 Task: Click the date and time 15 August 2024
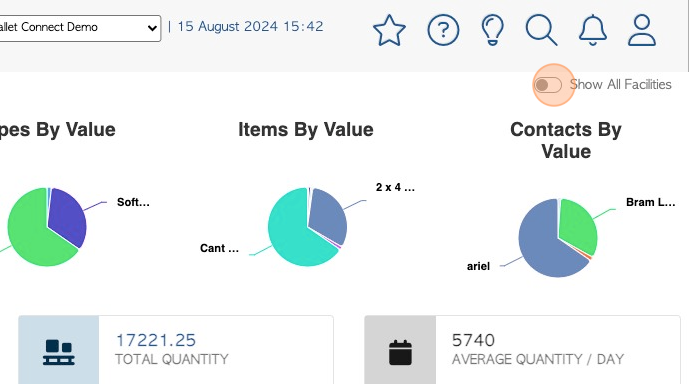(x=250, y=26)
